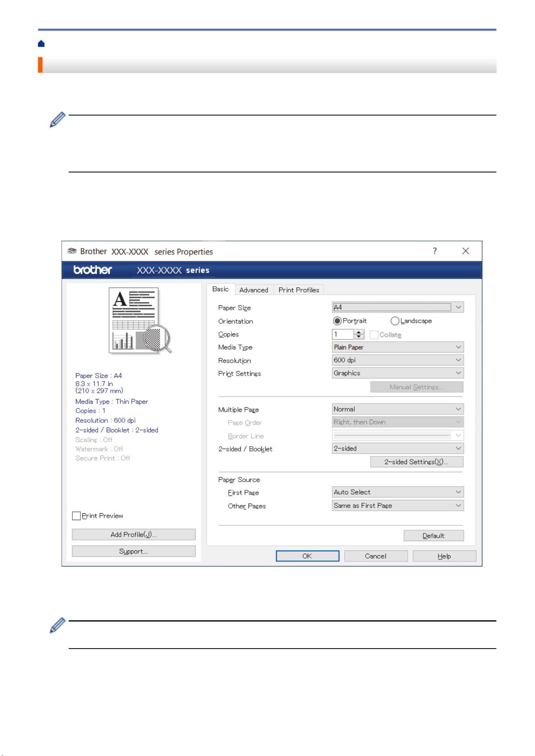Select the Portrait orientation radio button
This screenshot has width=535, height=756.
pos(337,321)
